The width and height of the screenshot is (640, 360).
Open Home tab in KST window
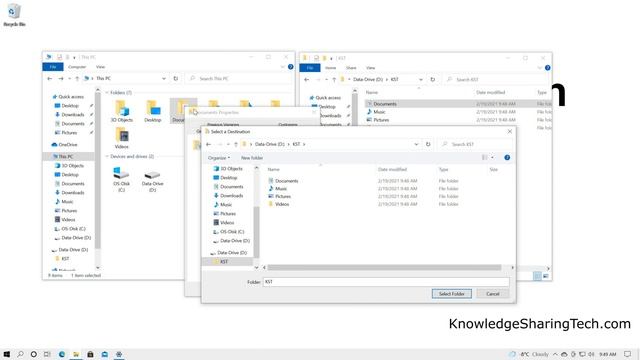(331, 68)
